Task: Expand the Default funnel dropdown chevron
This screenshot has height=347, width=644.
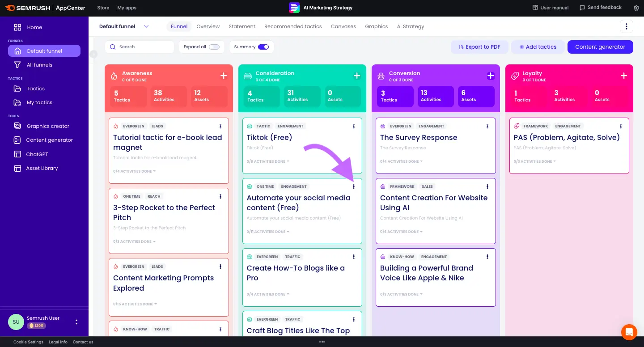Action: 146,26
